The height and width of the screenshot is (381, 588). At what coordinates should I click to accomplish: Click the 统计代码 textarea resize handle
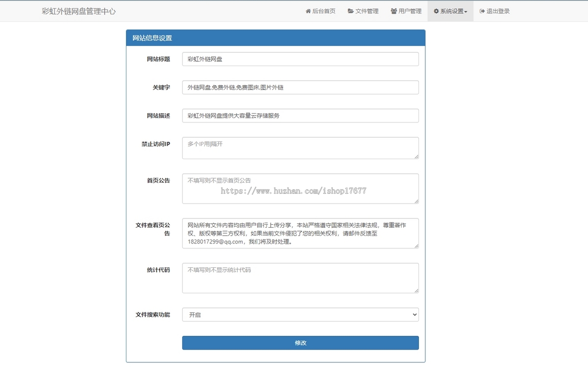tap(416, 291)
